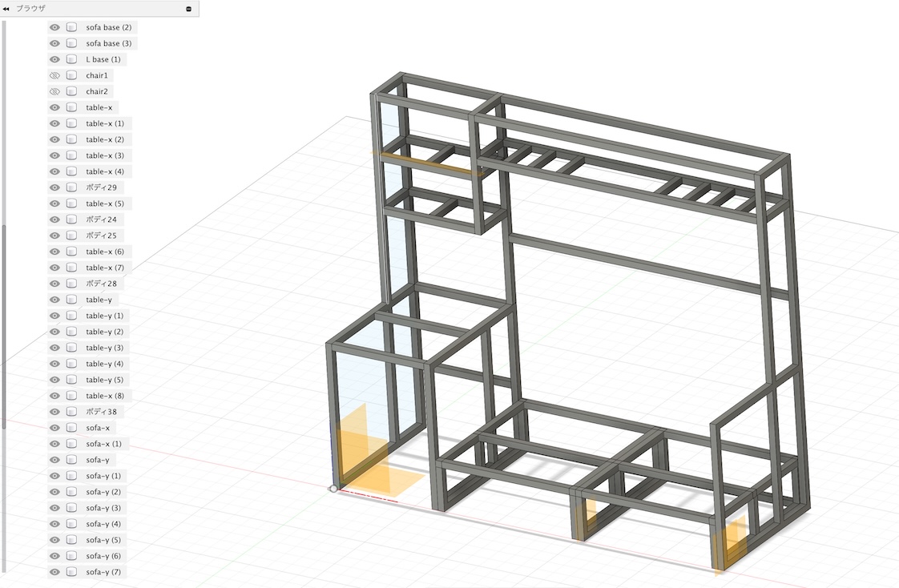Click body icon of sofa base (2)
899x588 pixels.
click(71, 27)
